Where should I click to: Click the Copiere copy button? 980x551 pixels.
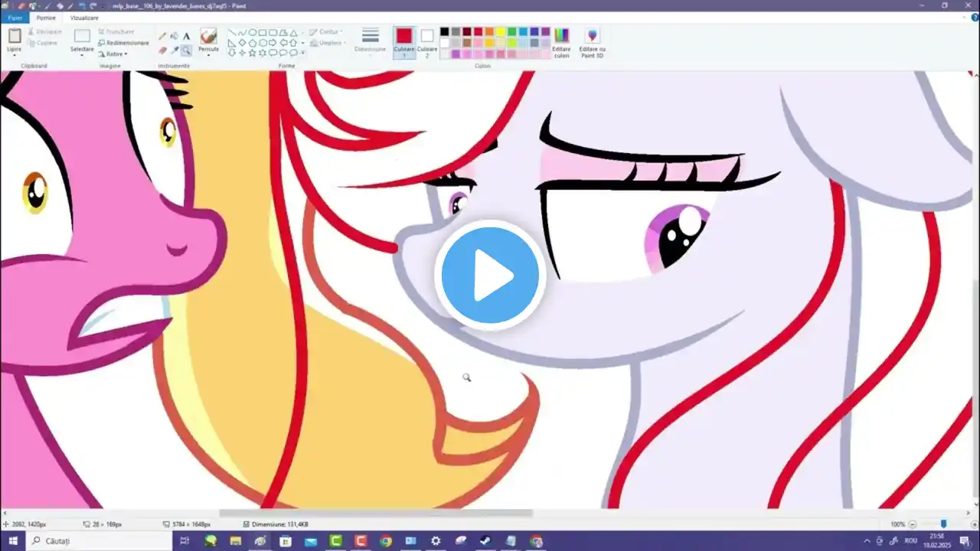[43, 43]
